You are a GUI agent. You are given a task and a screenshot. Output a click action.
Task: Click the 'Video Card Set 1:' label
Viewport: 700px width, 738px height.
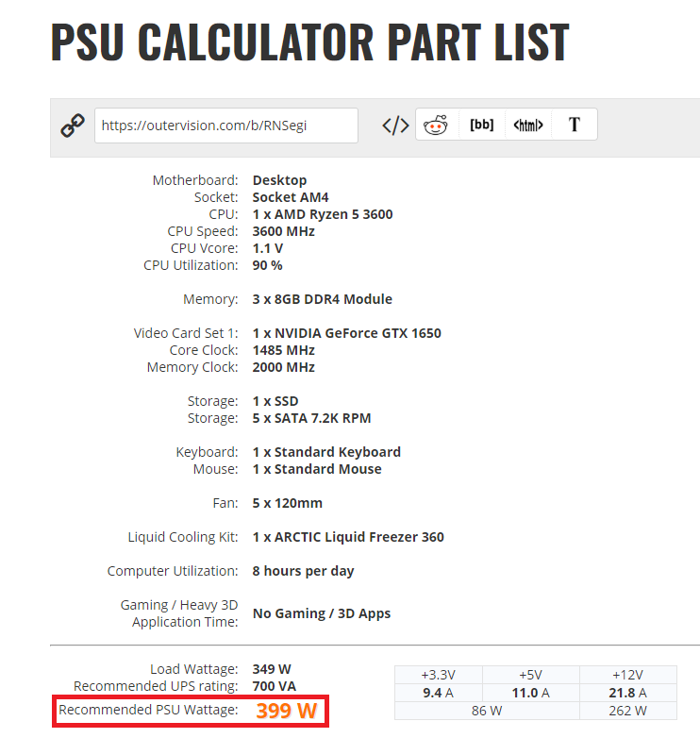tap(186, 333)
